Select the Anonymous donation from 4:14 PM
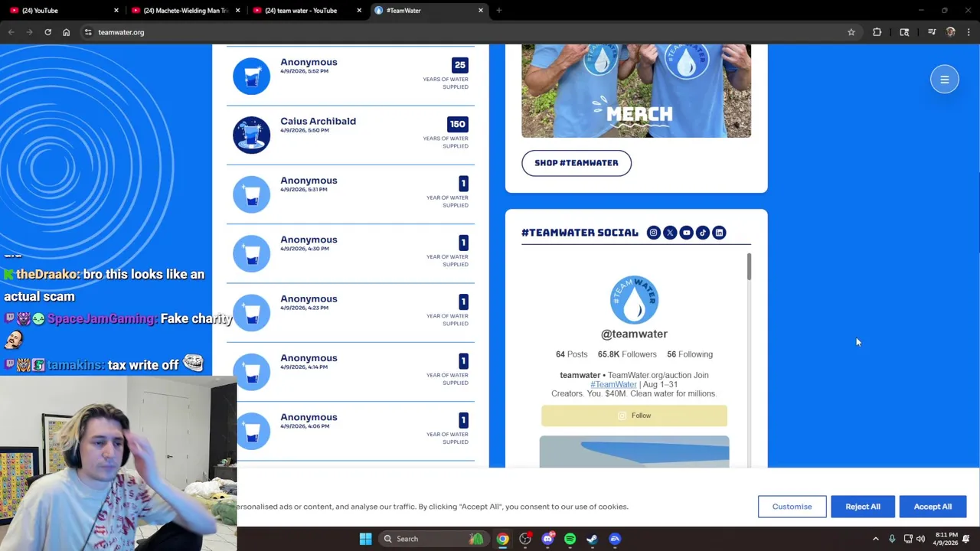The width and height of the screenshot is (980, 551). point(351,371)
